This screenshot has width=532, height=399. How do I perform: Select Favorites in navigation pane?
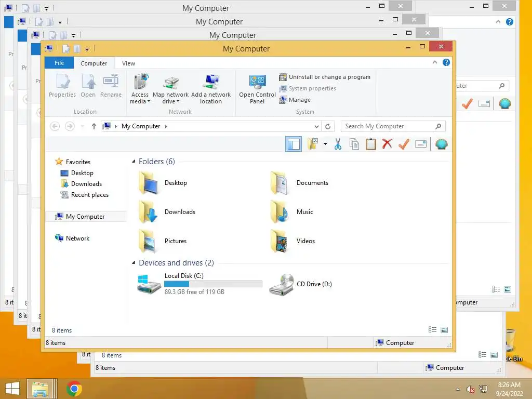click(x=73, y=162)
